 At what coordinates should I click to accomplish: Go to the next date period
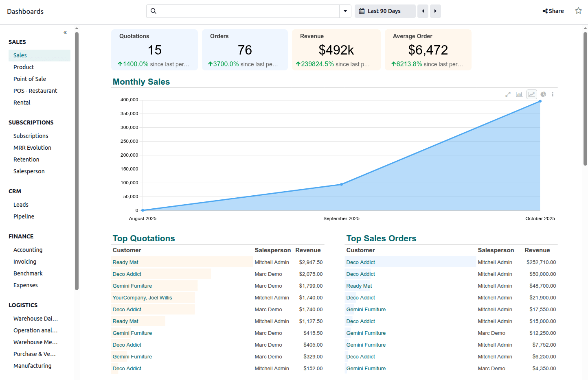pos(435,11)
